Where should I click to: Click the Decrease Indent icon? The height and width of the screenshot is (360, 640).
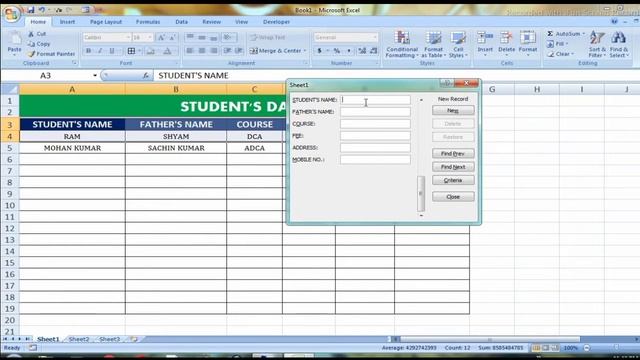[x=227, y=51]
